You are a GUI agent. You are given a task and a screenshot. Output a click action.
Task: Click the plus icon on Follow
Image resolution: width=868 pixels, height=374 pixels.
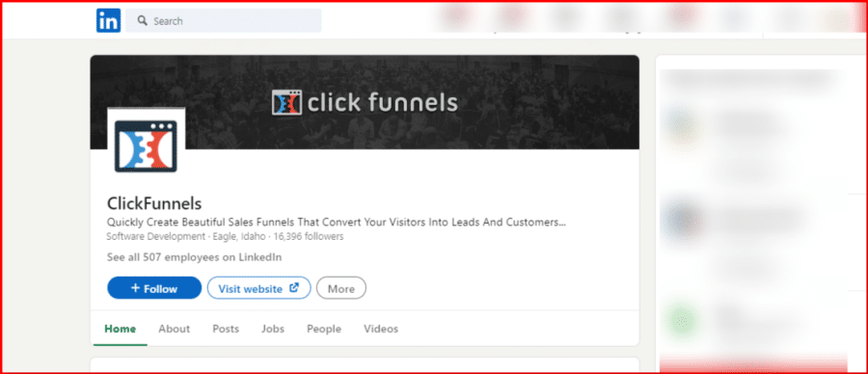135,287
